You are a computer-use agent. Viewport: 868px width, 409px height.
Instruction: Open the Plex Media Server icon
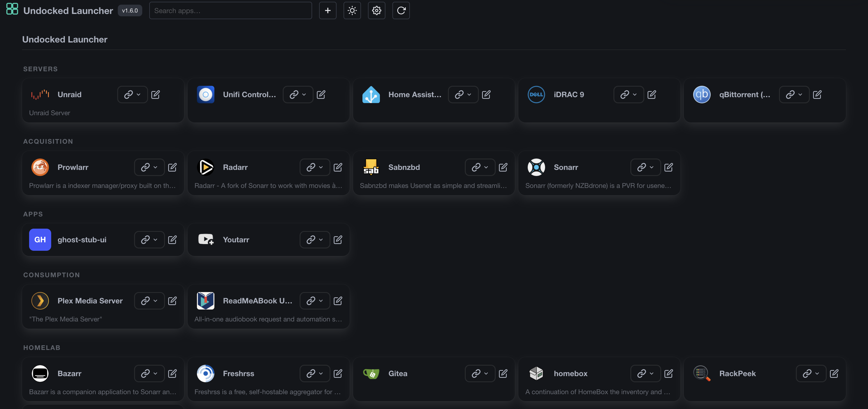pos(40,300)
